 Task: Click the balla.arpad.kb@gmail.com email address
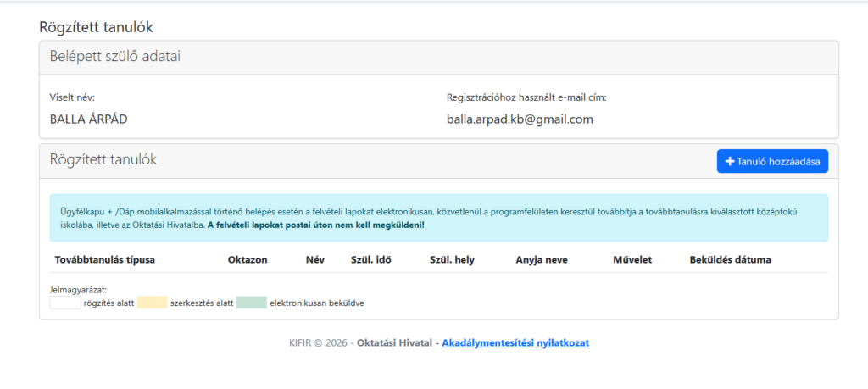coord(520,119)
